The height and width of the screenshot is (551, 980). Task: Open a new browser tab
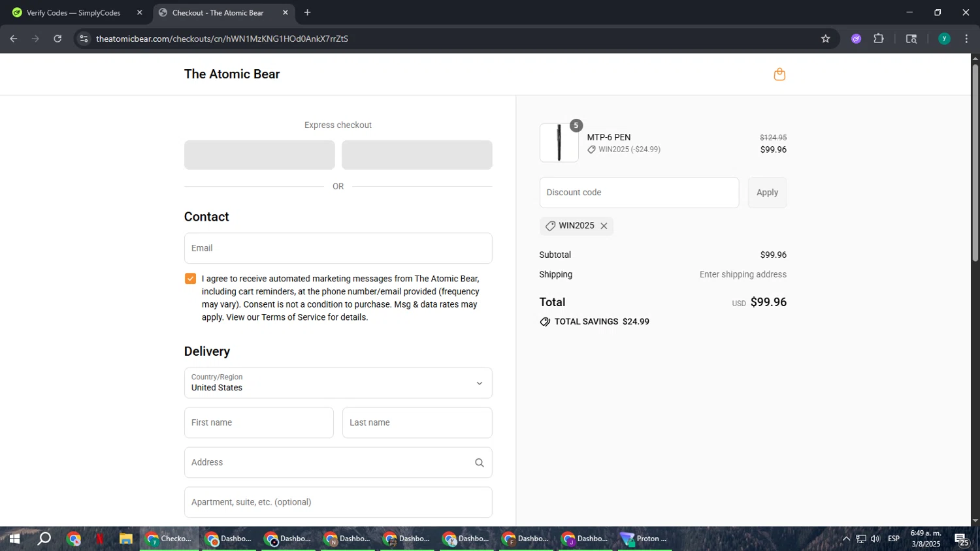(308, 12)
